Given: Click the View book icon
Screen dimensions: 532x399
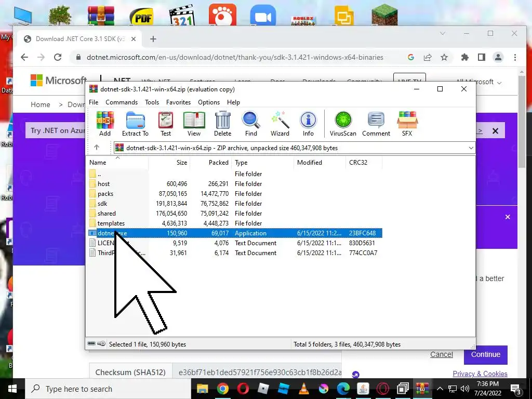Looking at the screenshot, I should [x=194, y=124].
